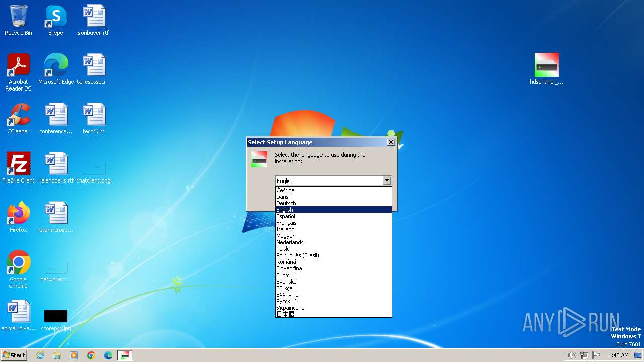Select Microsoft Edge desktop shortcut

click(56, 69)
